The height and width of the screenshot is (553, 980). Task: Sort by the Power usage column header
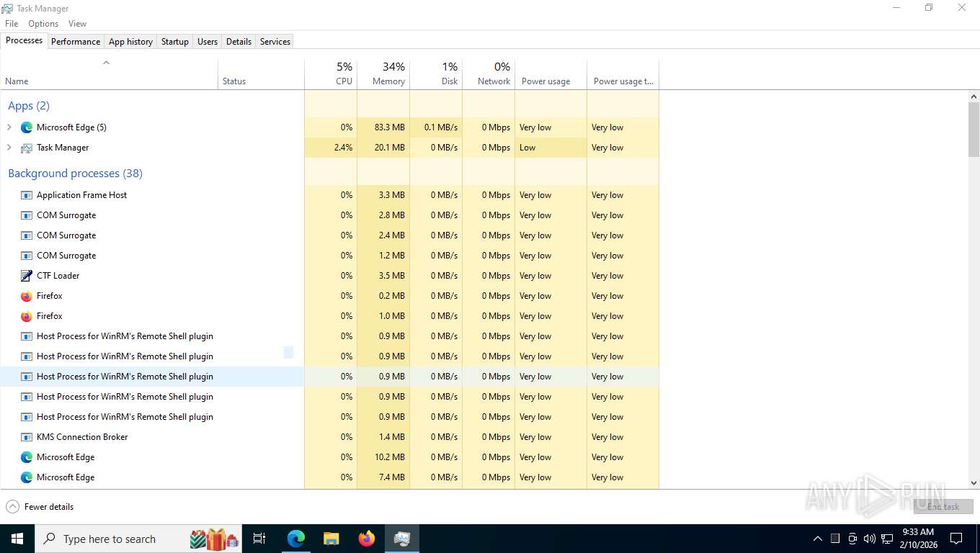click(551, 74)
